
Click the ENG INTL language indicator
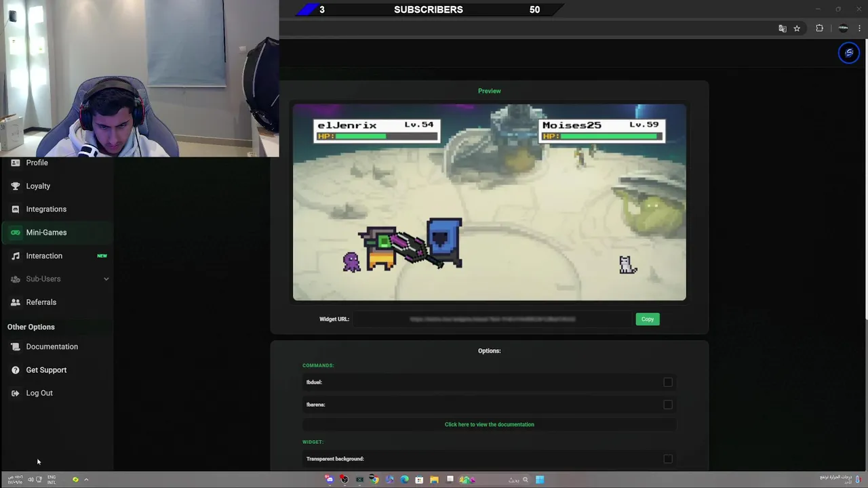pos(52,480)
